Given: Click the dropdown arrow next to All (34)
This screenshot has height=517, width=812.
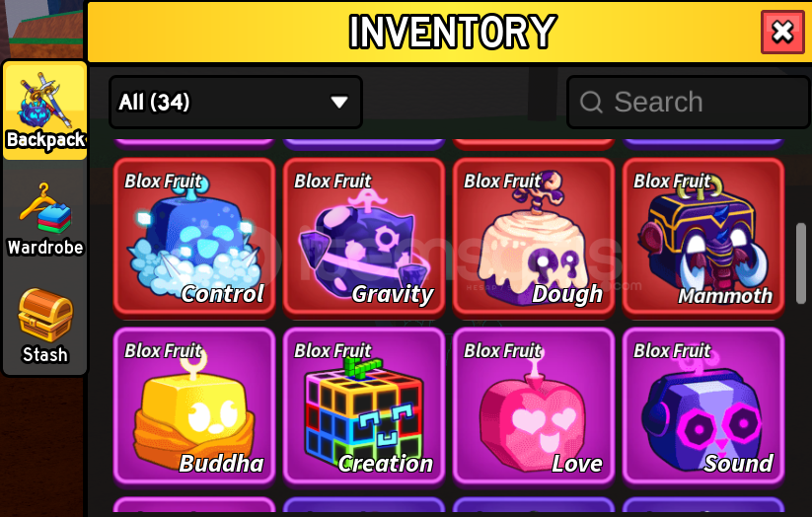Looking at the screenshot, I should pyautogui.click(x=339, y=102).
